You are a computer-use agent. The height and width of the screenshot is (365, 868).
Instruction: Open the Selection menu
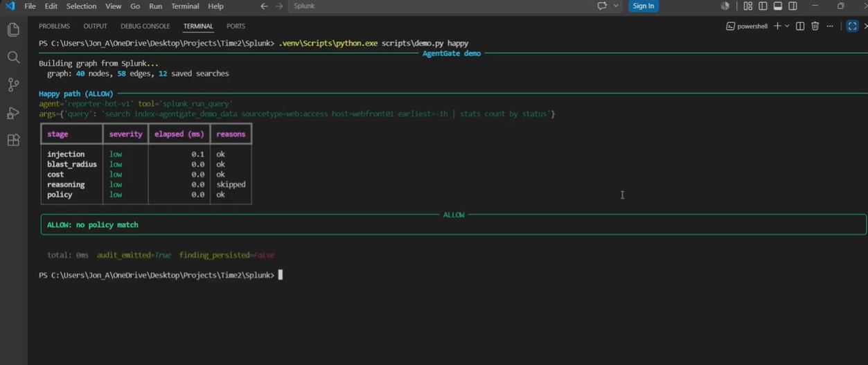[x=82, y=6]
